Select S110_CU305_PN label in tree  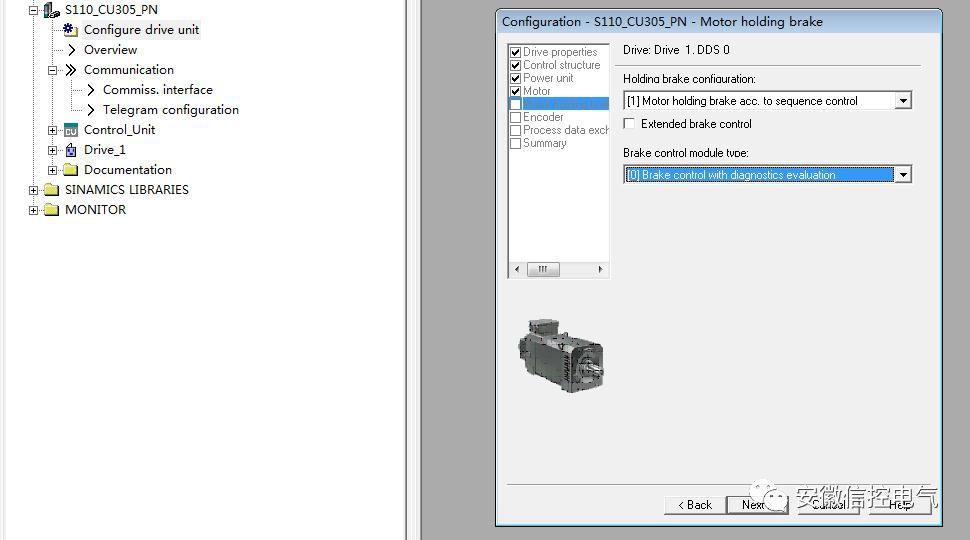pyautogui.click(x=111, y=10)
